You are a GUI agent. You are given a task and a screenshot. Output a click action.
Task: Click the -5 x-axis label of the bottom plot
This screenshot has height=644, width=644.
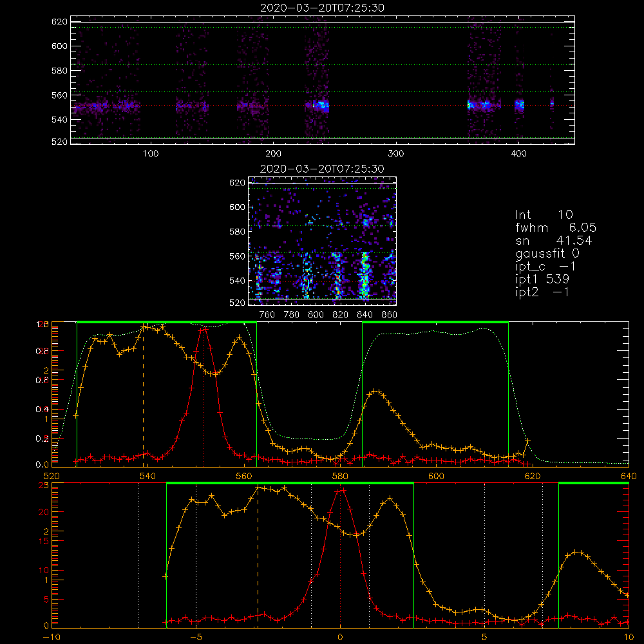click(196, 638)
